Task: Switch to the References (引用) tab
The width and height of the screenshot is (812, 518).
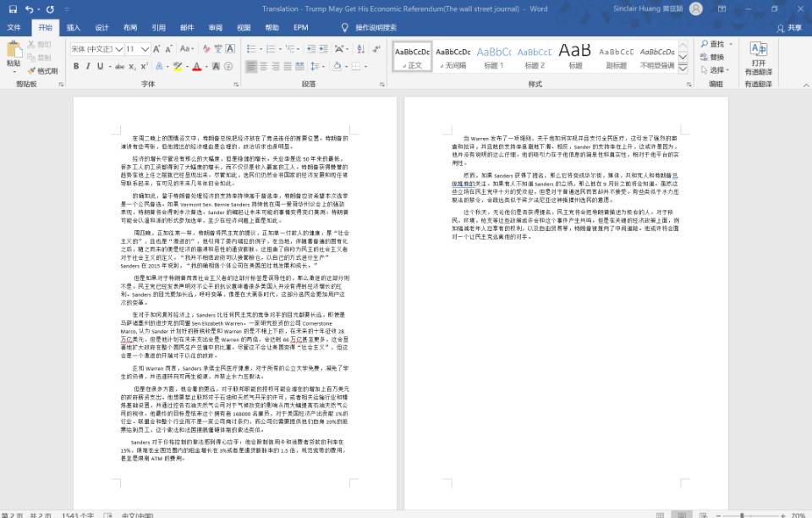Action: pyautogui.click(x=158, y=27)
